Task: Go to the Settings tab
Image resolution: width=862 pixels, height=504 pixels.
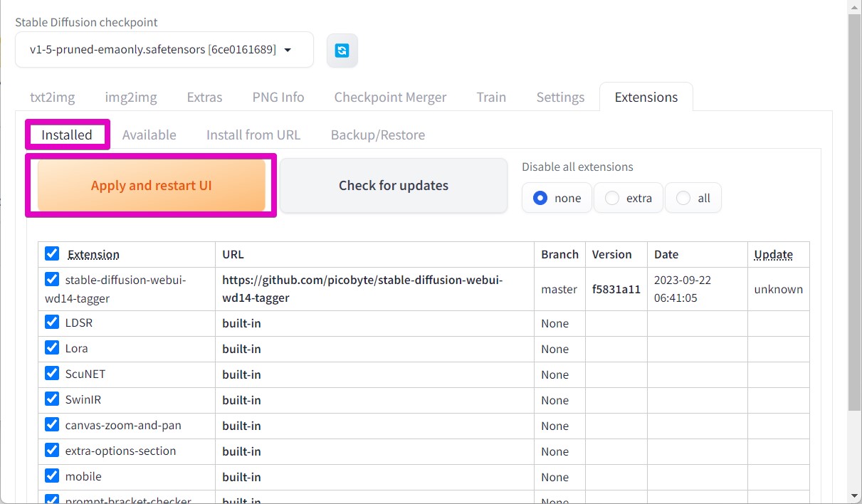Action: tap(560, 98)
